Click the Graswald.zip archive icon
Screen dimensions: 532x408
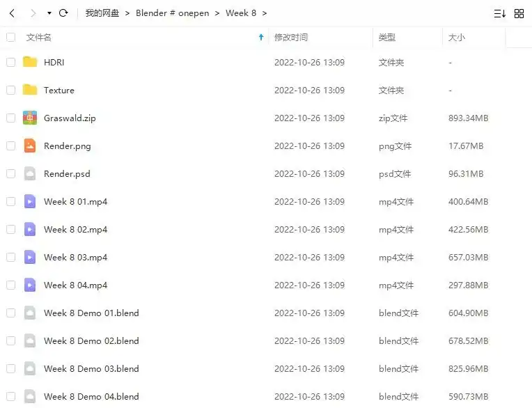(x=29, y=118)
